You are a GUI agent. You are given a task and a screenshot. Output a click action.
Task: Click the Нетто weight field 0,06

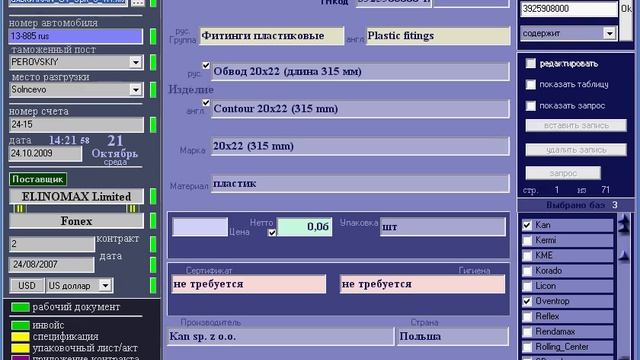pos(304,227)
